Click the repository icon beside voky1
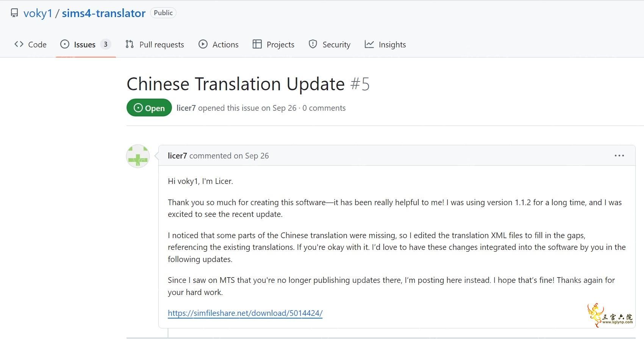The height and width of the screenshot is (339, 644). click(14, 13)
